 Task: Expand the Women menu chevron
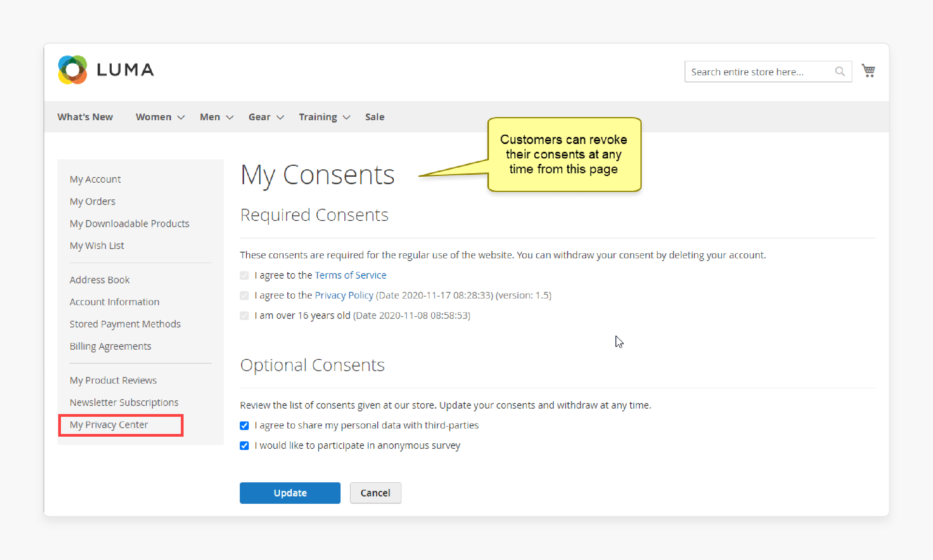click(181, 117)
